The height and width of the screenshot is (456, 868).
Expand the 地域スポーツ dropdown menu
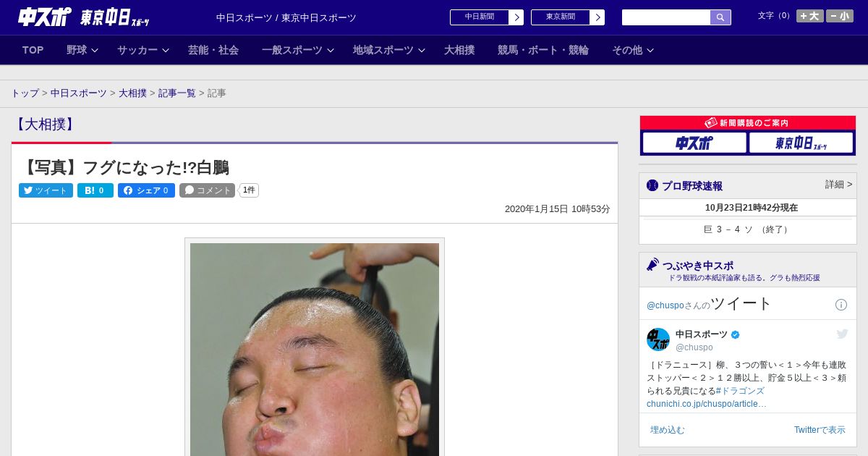(389, 50)
